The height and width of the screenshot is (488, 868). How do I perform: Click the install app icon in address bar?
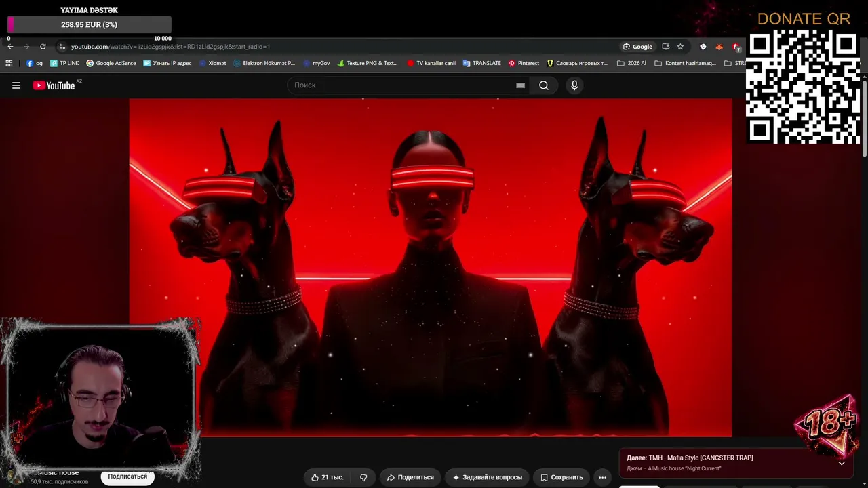click(665, 47)
